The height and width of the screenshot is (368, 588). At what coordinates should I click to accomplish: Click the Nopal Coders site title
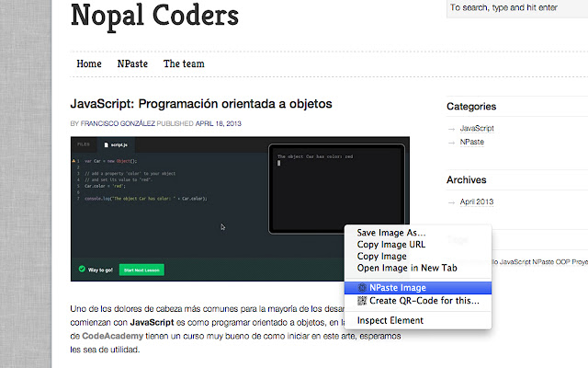(154, 17)
